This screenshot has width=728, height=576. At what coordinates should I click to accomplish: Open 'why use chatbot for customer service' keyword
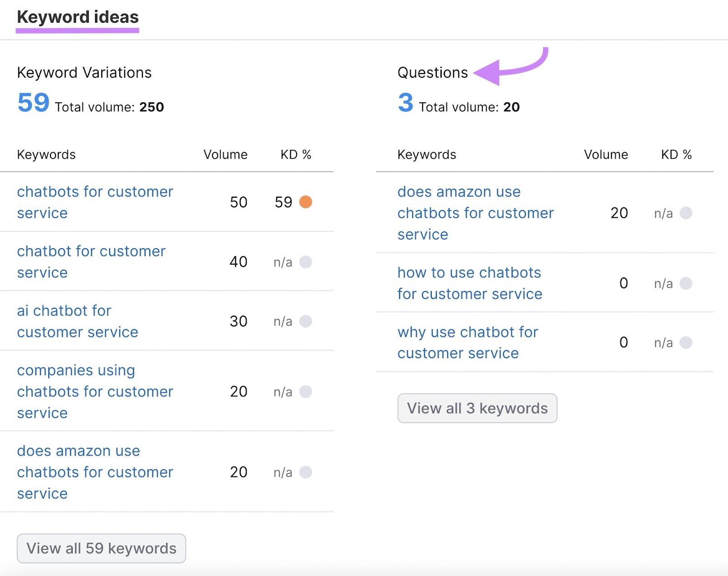(467, 342)
